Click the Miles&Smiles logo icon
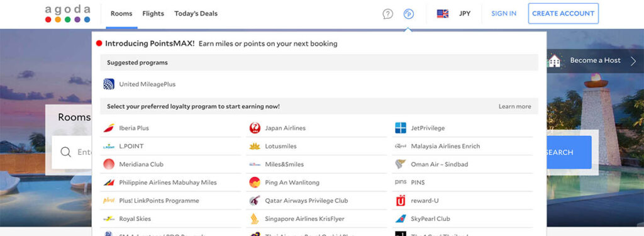The image size is (644, 236). pos(255,164)
